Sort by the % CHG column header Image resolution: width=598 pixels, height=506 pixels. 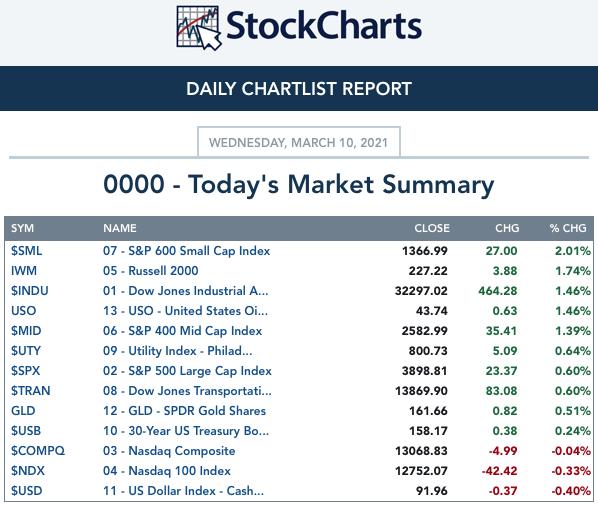[x=568, y=228]
